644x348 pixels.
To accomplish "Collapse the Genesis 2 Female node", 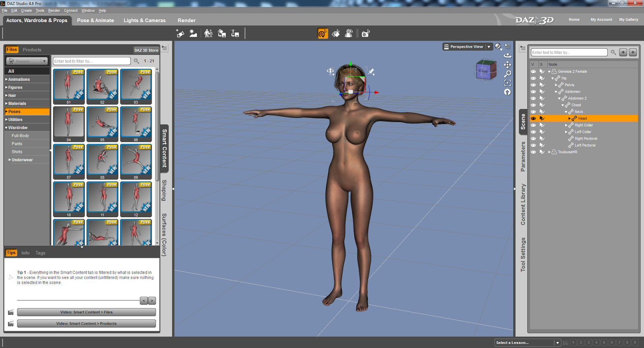I will pos(549,72).
